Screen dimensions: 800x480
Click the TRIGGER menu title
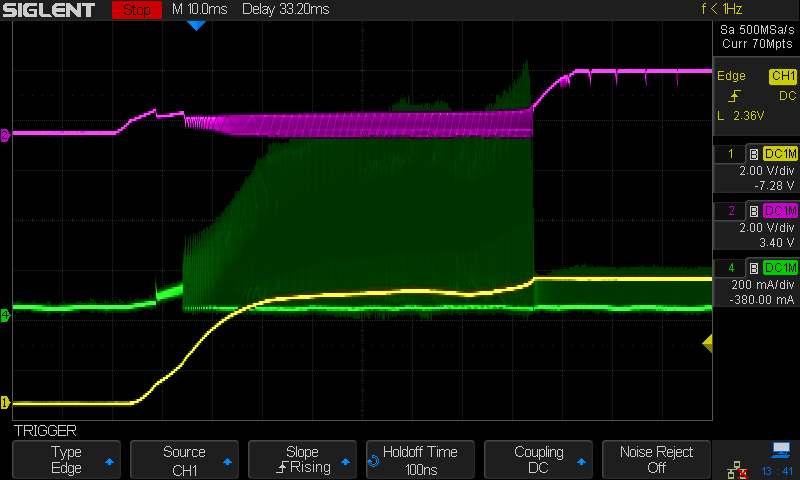(45, 431)
